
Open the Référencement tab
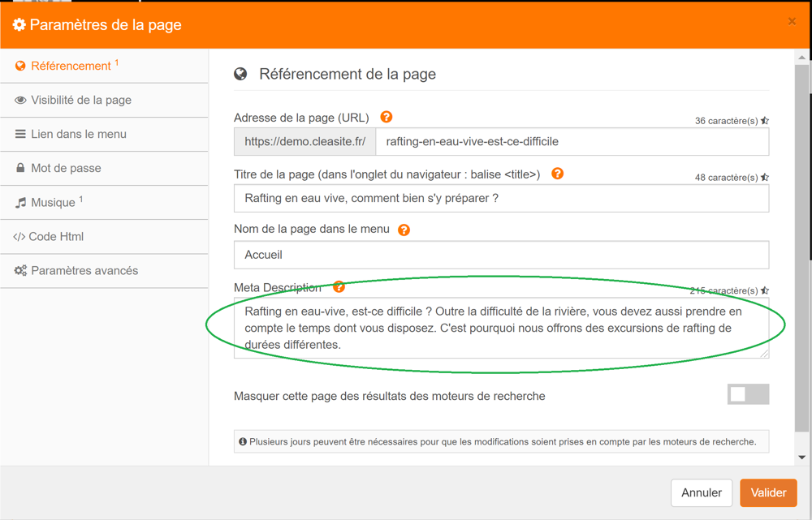(x=71, y=66)
